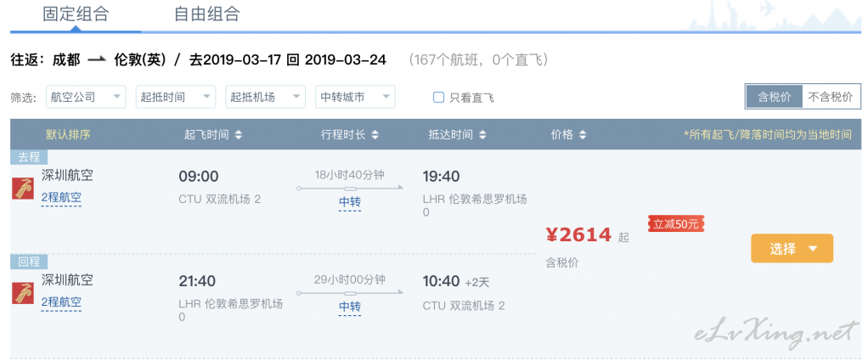Open the 起抵机场 filter dropdown

265,97
